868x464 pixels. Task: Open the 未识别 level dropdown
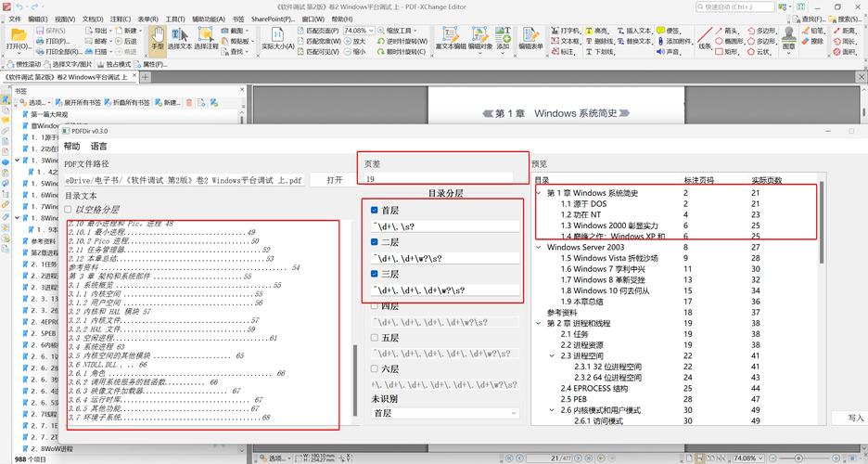tap(445, 413)
